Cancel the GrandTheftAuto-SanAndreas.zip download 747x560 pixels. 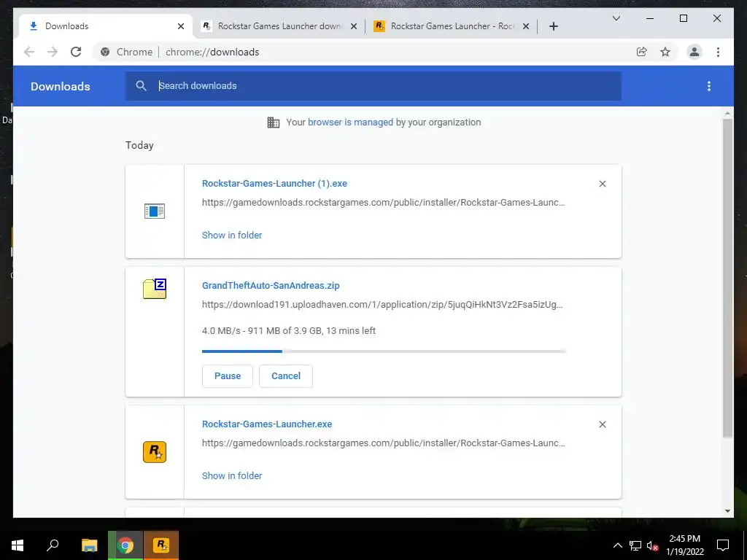[286, 376]
